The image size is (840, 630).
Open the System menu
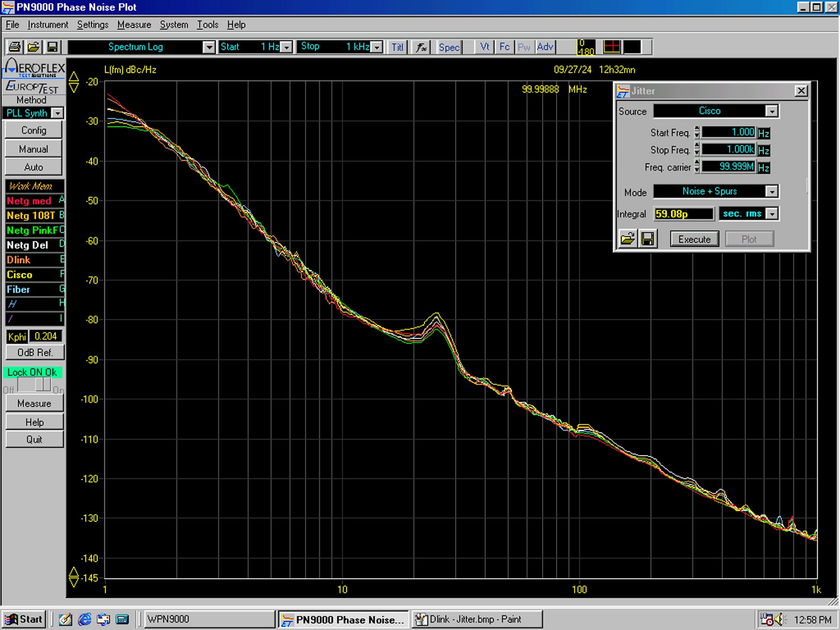coord(174,24)
